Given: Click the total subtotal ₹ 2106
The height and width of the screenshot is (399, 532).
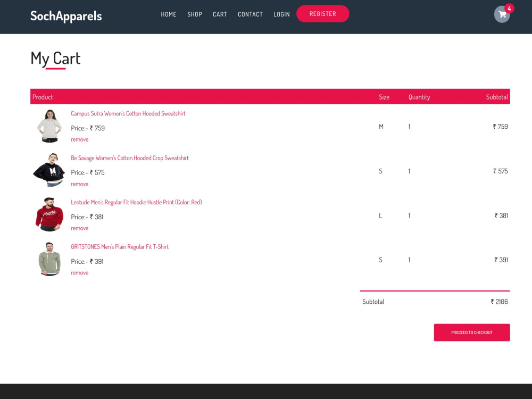Looking at the screenshot, I should (x=499, y=302).
